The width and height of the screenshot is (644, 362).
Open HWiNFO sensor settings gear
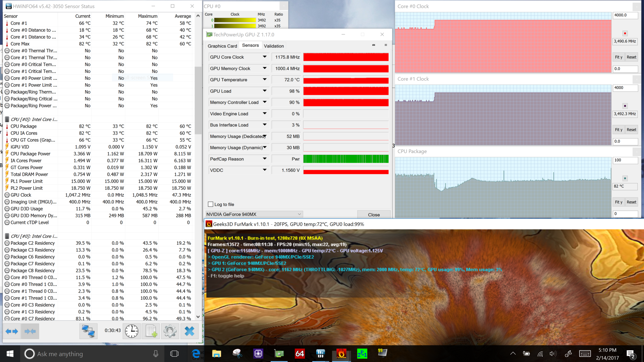pyautogui.click(x=170, y=331)
